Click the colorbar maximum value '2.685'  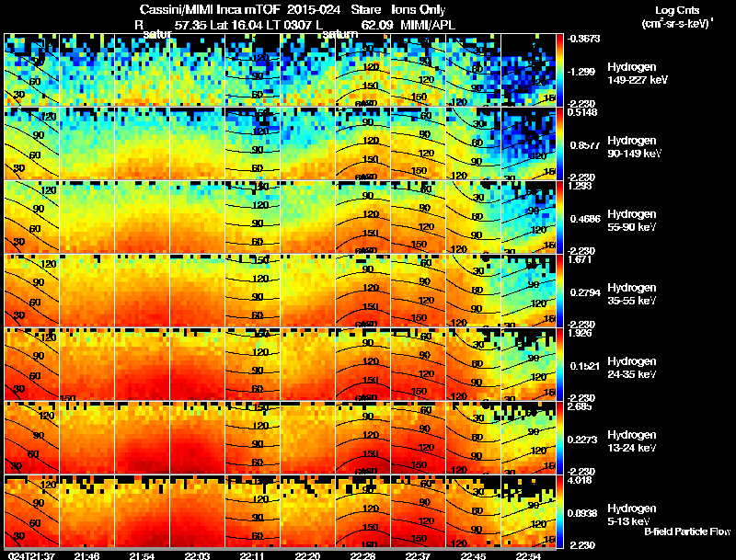tap(579, 406)
